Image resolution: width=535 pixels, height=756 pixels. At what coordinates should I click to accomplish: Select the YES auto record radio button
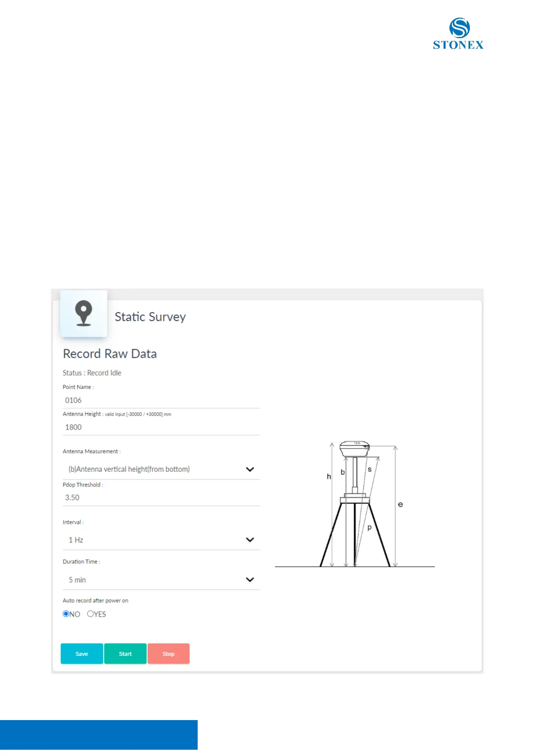click(x=90, y=614)
